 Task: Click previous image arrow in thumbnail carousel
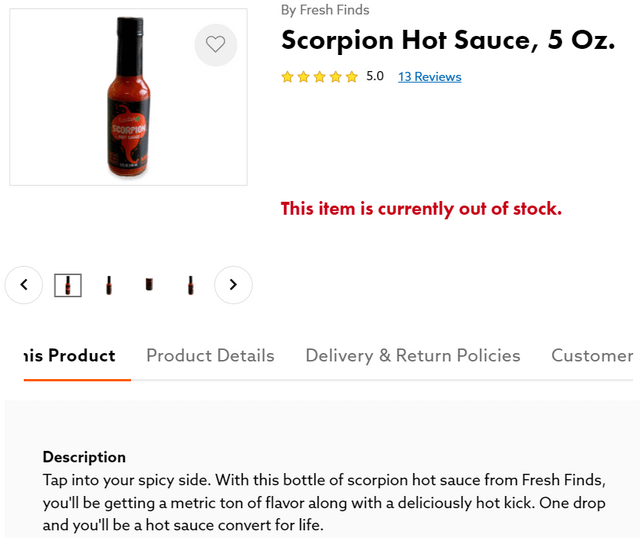point(24,285)
